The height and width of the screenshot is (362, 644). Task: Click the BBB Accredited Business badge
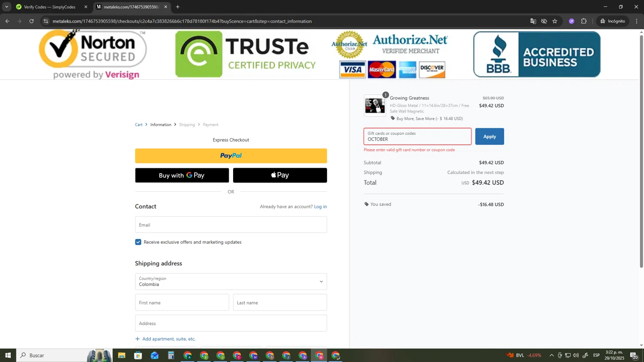(x=537, y=54)
